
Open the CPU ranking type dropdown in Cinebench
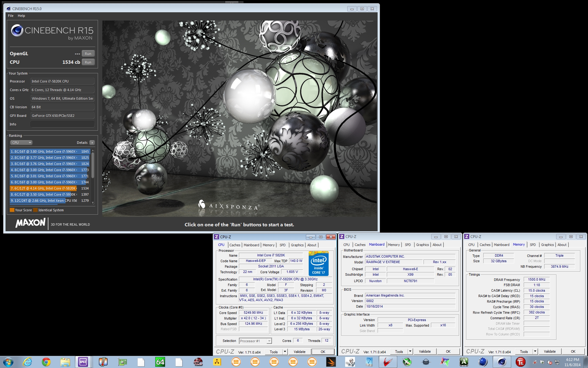point(21,143)
